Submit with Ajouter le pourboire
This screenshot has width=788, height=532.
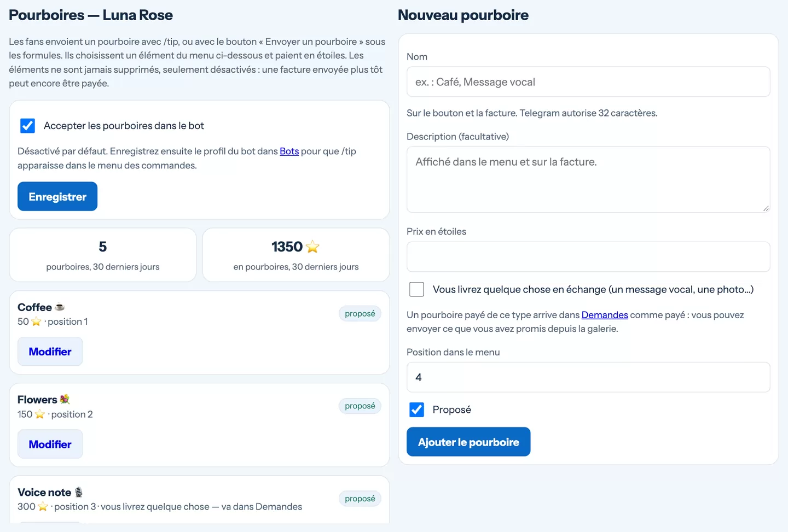[x=468, y=442]
